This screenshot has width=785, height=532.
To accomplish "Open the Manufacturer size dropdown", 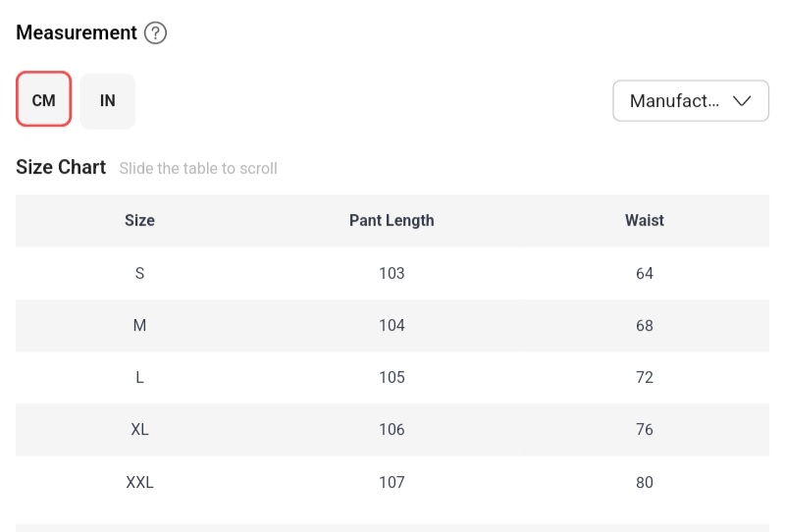I will point(690,101).
